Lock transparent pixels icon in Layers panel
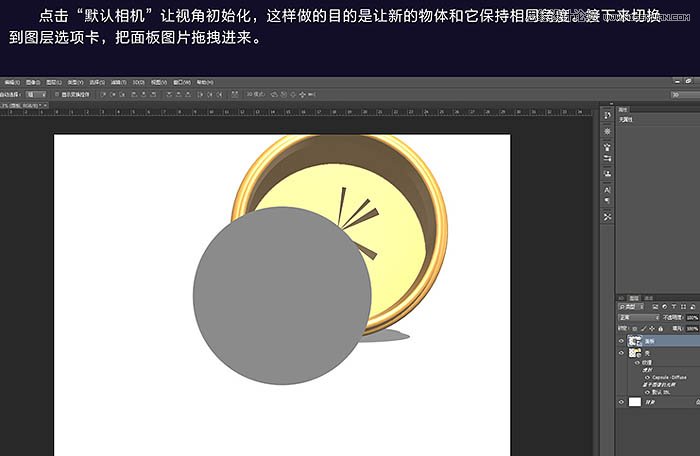Image resolution: width=700 pixels, height=456 pixels. pos(634,329)
